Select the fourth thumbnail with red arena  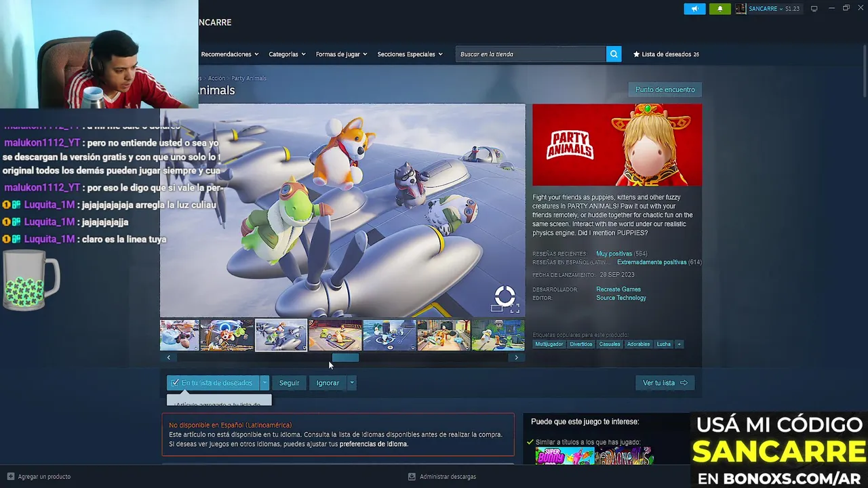pos(335,335)
